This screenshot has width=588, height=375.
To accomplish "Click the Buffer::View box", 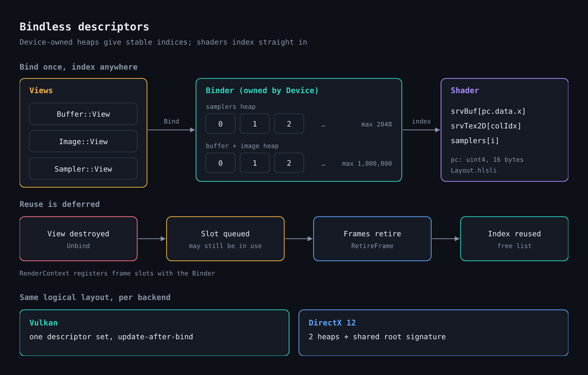I will coord(83,114).
